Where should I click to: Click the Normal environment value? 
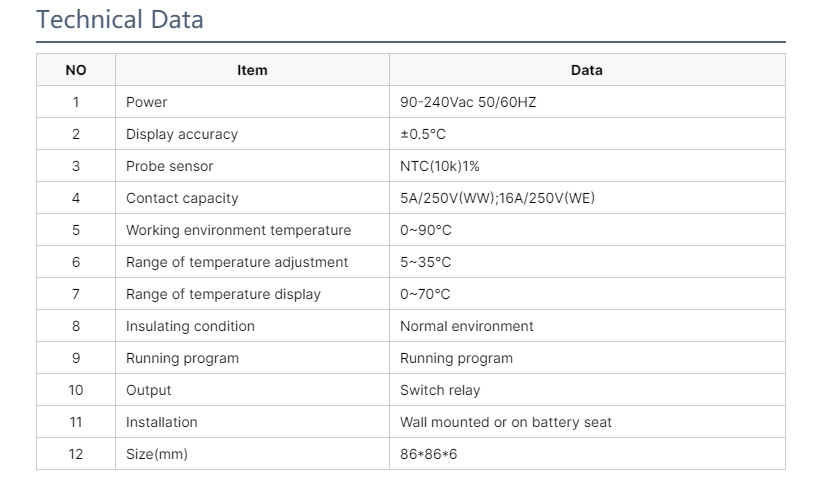pos(466,326)
